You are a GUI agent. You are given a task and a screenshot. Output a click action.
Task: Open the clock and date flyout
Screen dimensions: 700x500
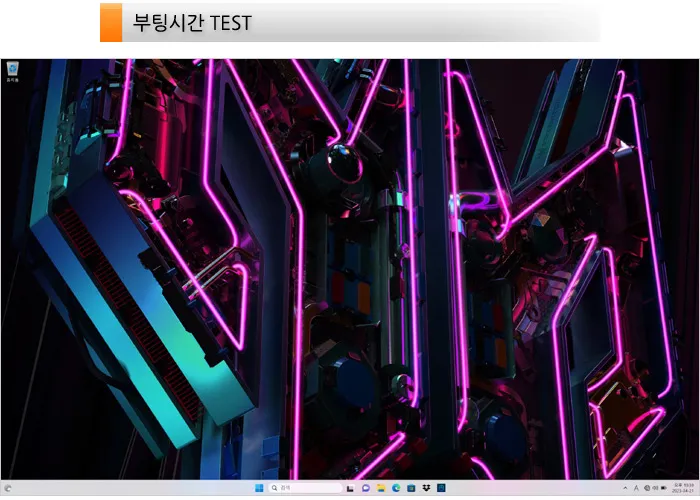tap(683, 488)
